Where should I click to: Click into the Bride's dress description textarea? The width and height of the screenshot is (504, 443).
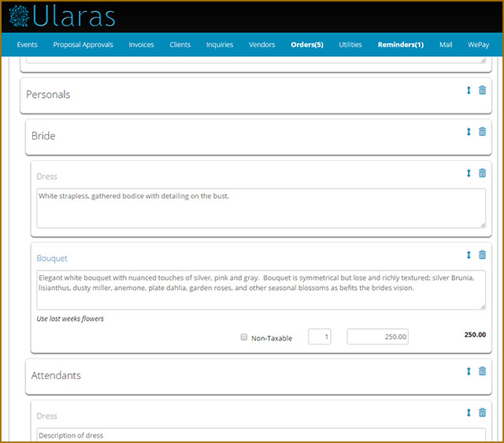click(x=261, y=208)
